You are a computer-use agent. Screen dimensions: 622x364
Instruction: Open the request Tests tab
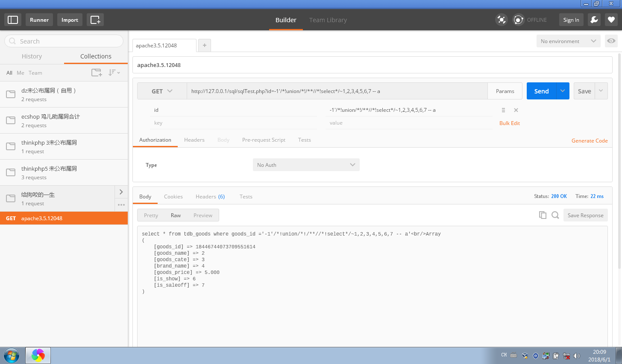305,140
